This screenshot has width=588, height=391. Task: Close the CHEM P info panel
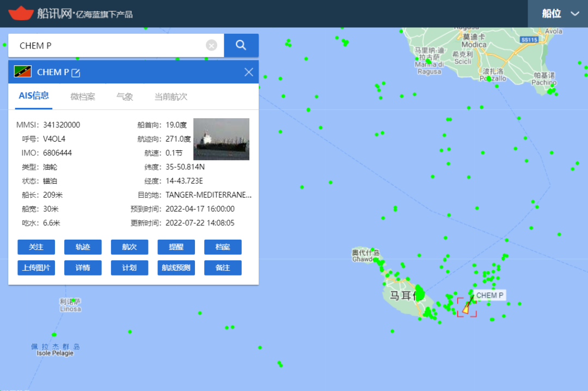249,72
